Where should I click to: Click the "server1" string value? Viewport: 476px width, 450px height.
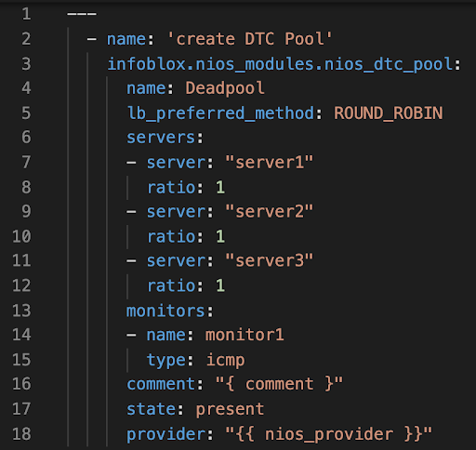(x=270, y=162)
